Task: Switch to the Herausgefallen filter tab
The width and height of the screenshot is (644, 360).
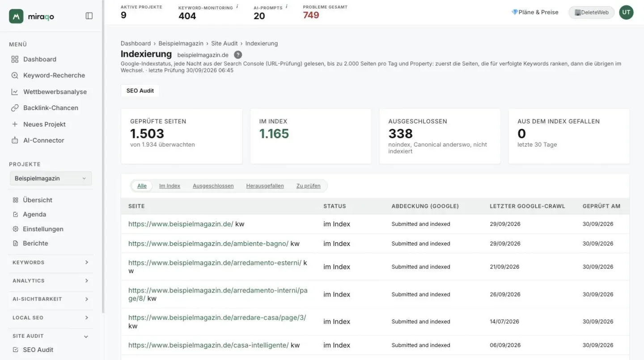Action: (x=265, y=186)
